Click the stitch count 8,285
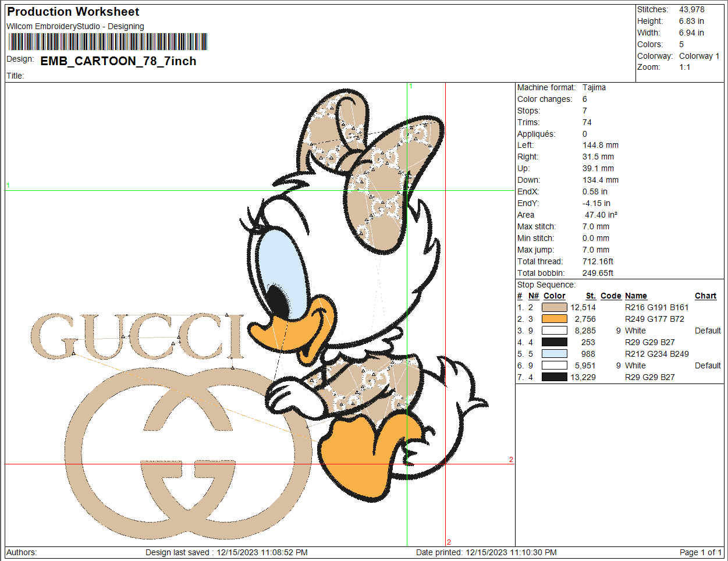728x561 pixels. (585, 331)
